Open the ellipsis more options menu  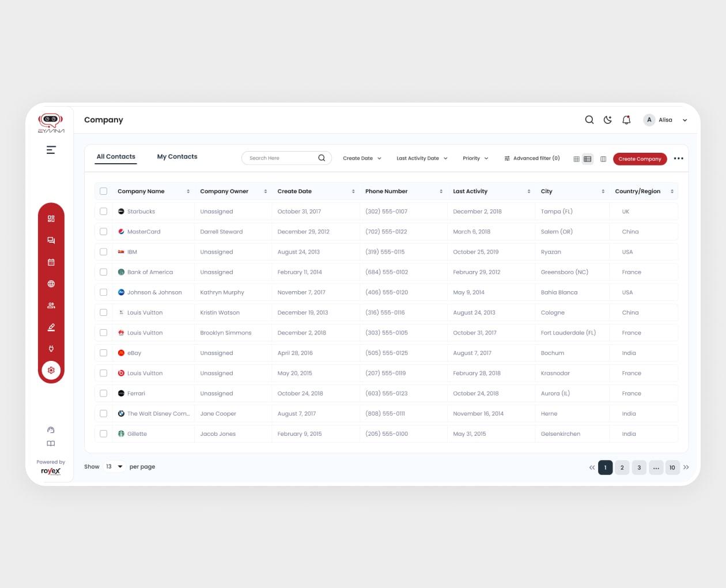coord(678,159)
